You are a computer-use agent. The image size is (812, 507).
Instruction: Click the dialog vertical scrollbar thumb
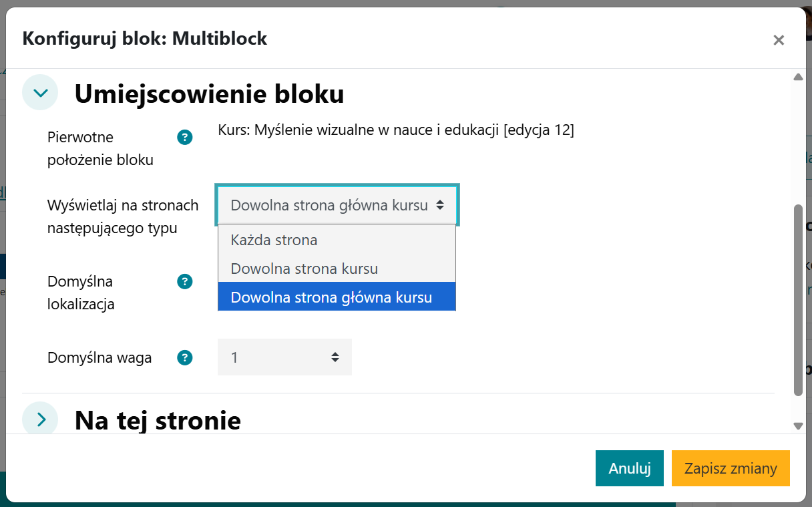pos(797,301)
